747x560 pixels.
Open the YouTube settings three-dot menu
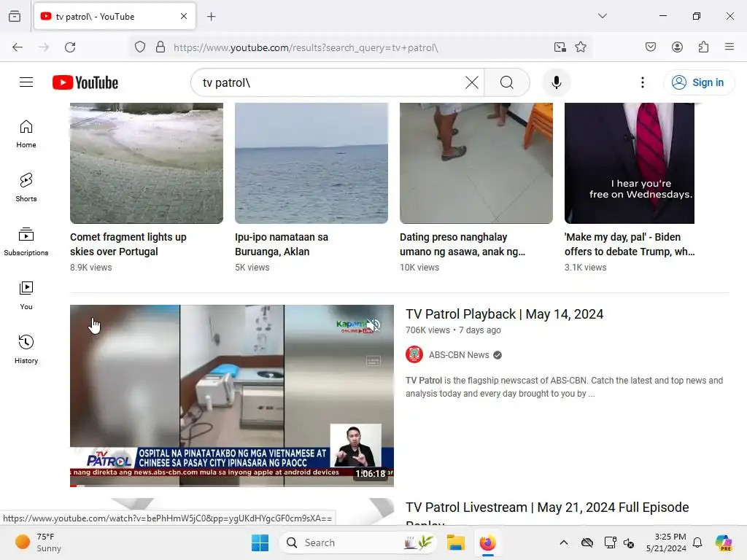click(642, 82)
